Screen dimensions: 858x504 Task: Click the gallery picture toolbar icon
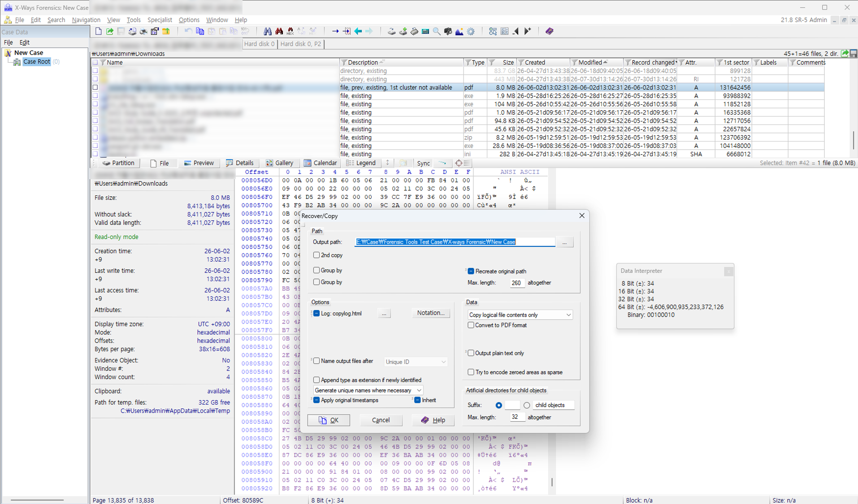click(459, 31)
